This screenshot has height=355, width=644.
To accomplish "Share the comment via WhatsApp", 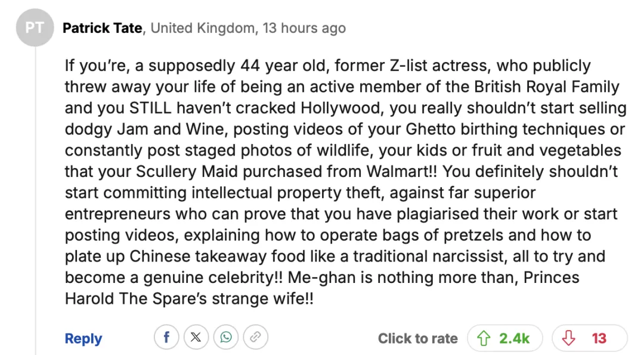I will [226, 338].
